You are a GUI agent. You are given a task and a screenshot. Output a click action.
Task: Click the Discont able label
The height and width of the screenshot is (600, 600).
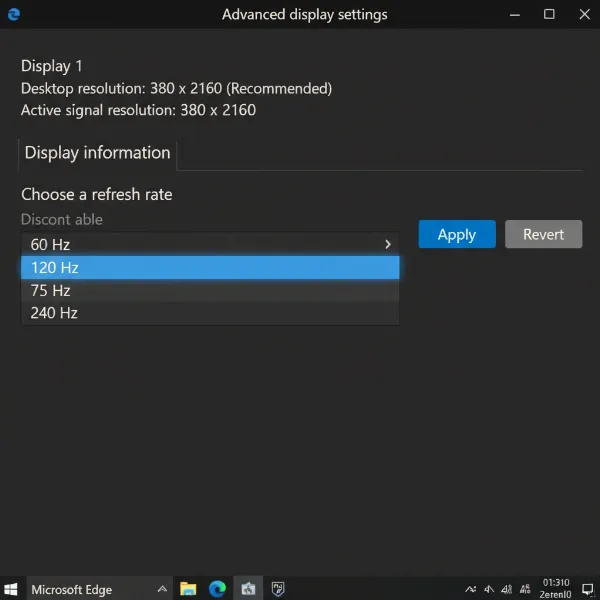coord(62,219)
